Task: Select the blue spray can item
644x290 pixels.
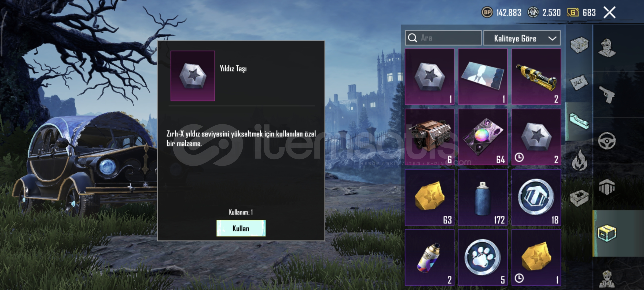Action: pos(483,197)
